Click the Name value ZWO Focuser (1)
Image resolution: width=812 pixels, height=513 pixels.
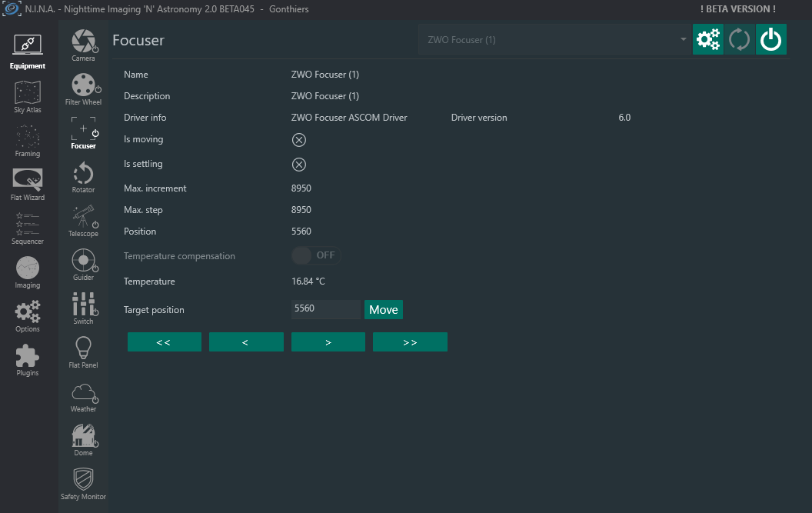(325, 75)
